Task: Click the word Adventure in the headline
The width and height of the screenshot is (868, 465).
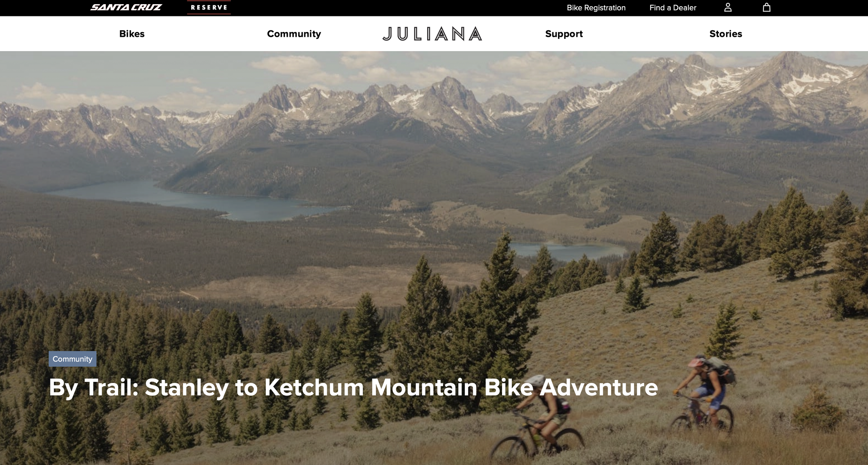Action: (599, 387)
